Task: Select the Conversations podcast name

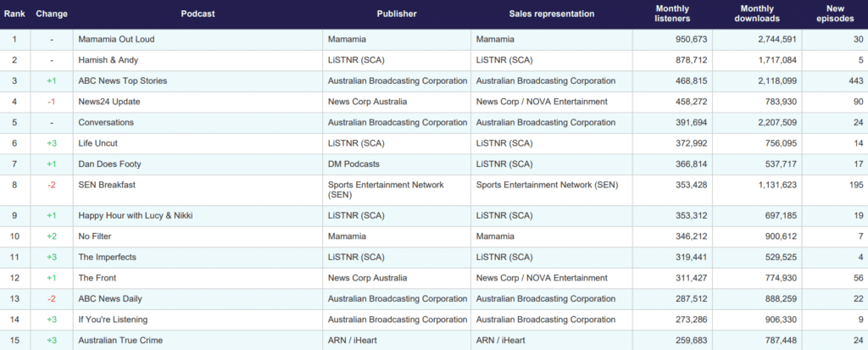Action: pos(106,122)
